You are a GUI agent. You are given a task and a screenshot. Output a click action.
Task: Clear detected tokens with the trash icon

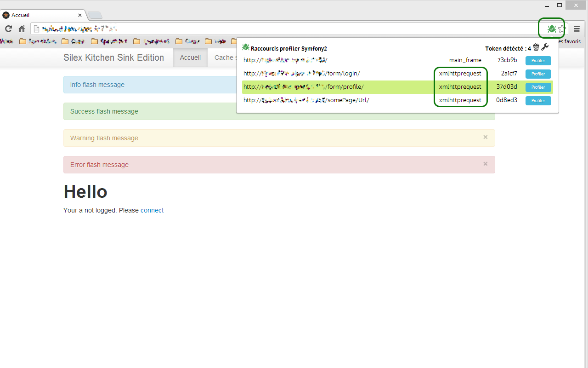536,47
